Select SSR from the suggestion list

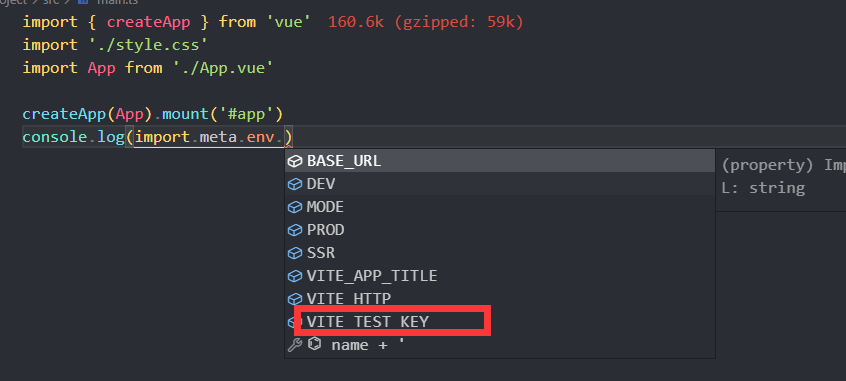500,253
